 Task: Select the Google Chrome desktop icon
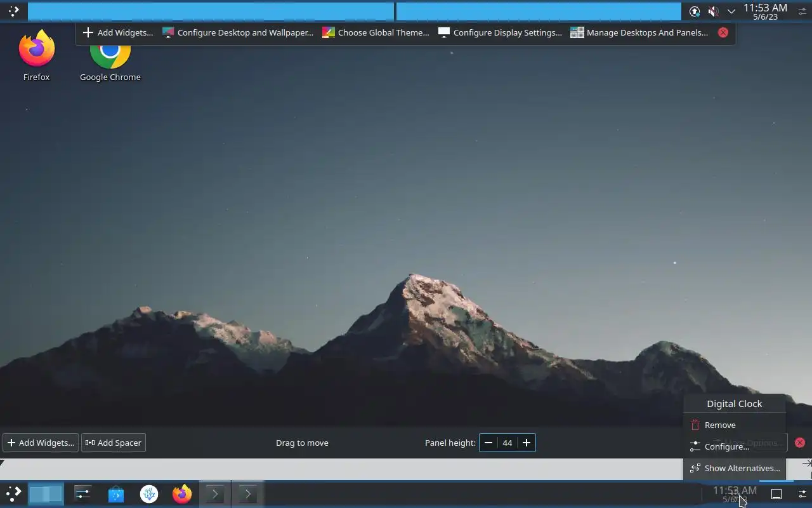pyautogui.click(x=110, y=62)
